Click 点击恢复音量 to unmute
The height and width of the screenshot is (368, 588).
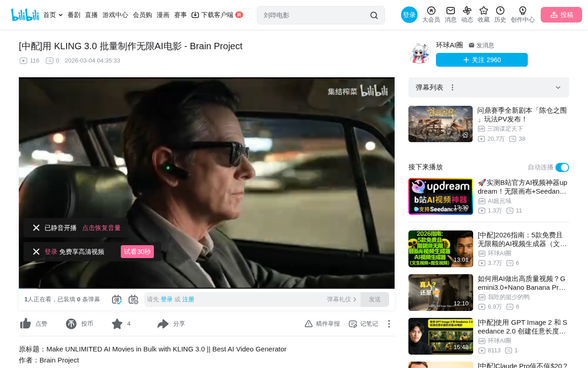102,228
